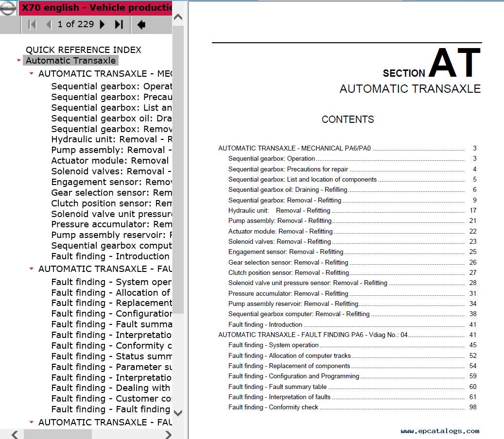Screen dimensions: 504x439
Task: Go to the first page icon
Action: pyautogui.click(x=32, y=24)
